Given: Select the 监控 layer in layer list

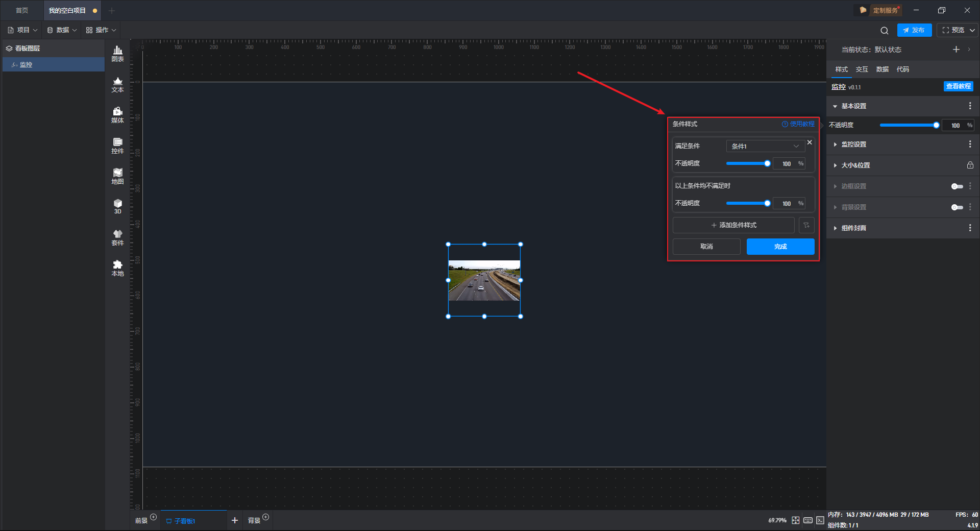Looking at the screenshot, I should [26, 65].
